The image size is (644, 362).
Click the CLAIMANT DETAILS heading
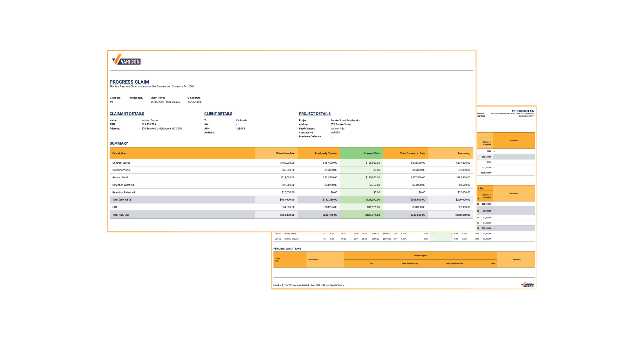pyautogui.click(x=127, y=114)
